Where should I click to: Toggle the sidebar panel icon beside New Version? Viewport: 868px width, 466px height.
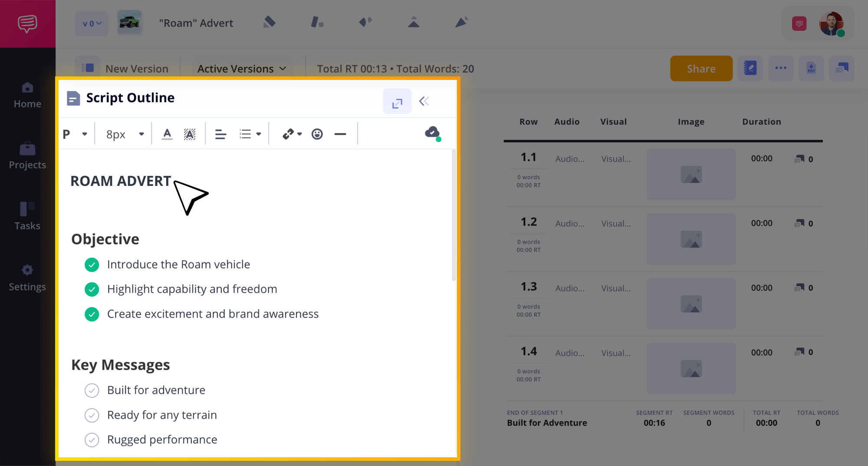88,68
